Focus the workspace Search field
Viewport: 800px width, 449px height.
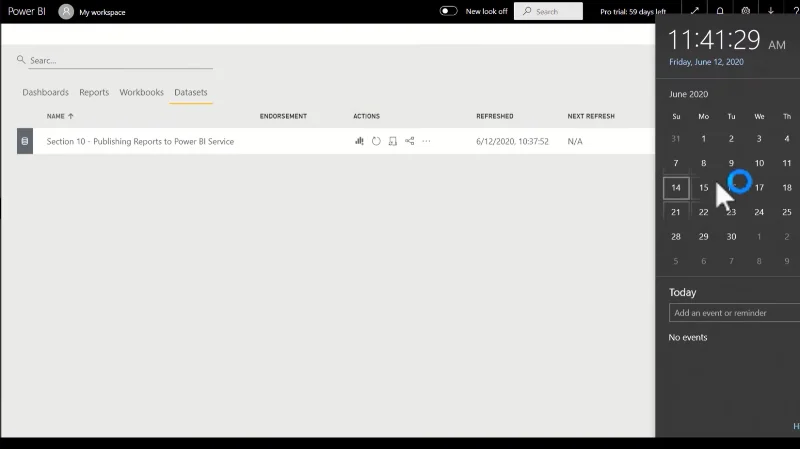point(120,60)
